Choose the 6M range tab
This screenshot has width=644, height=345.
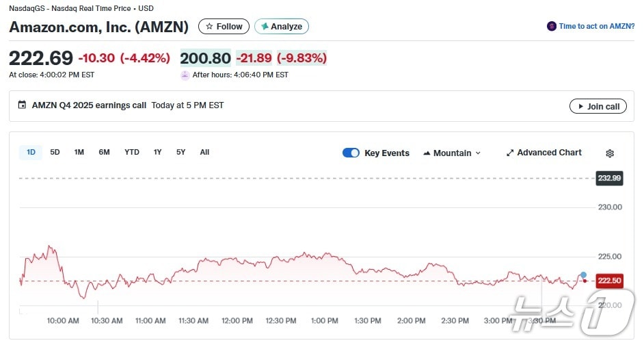pyautogui.click(x=104, y=153)
